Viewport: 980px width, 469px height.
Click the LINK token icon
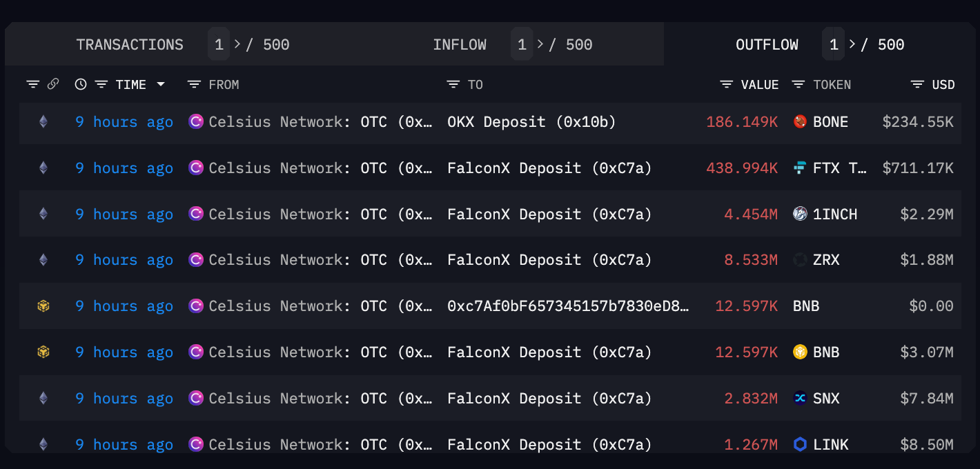[800, 444]
